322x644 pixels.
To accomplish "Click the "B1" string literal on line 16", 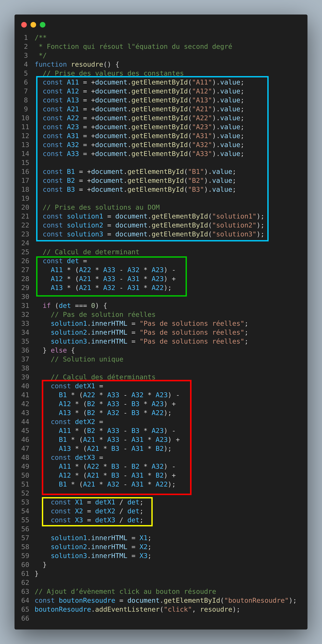I will 196,172.
